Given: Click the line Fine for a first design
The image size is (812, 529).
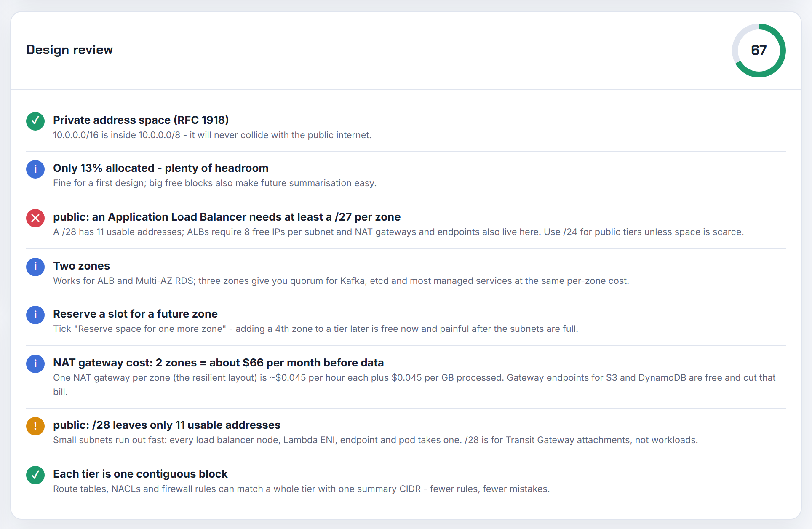Looking at the screenshot, I should pos(215,183).
